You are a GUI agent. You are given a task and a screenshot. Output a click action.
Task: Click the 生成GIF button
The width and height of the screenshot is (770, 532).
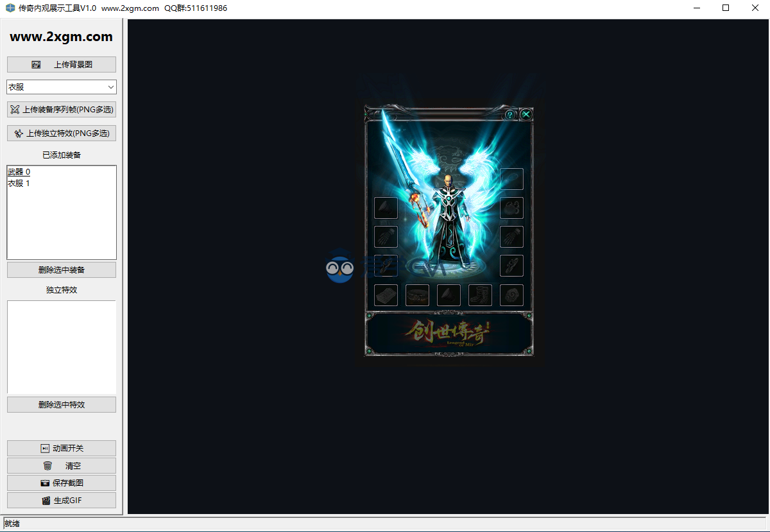pyautogui.click(x=62, y=501)
